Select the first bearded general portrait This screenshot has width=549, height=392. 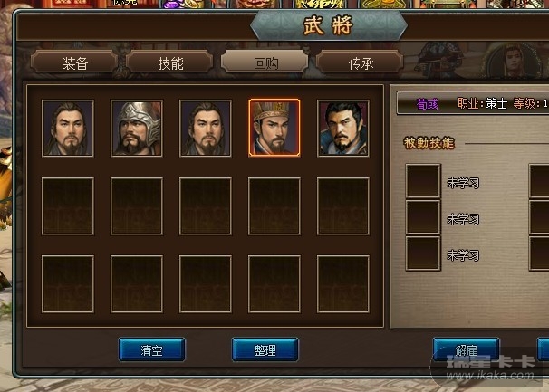pos(68,128)
